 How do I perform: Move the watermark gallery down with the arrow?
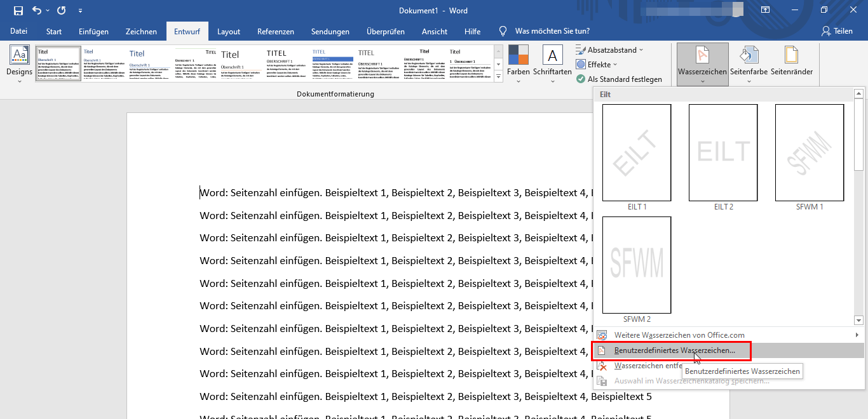click(x=859, y=321)
